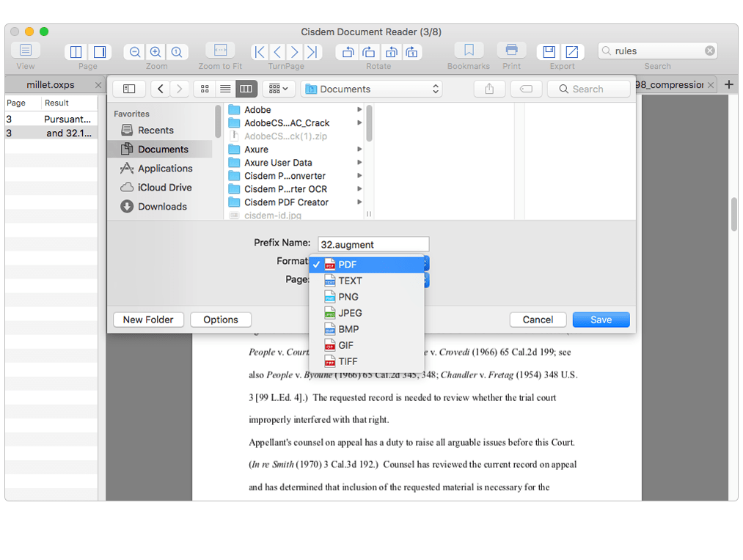Viewport: 743px width, 560px height.
Task: Expand the Axure folder arrow
Action: 359,149
